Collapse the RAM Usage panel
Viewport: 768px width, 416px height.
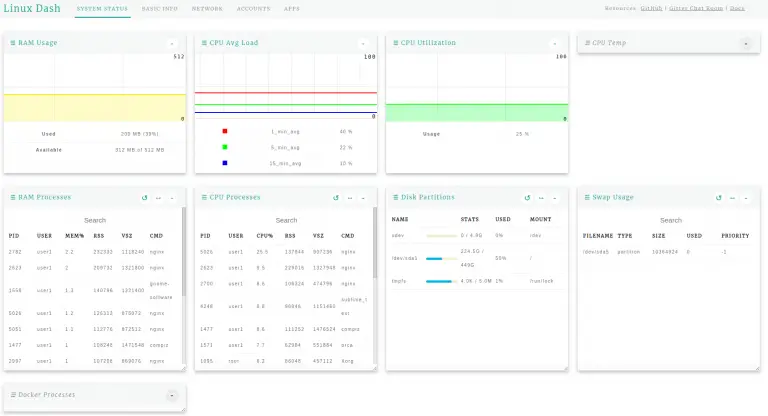click(x=171, y=44)
